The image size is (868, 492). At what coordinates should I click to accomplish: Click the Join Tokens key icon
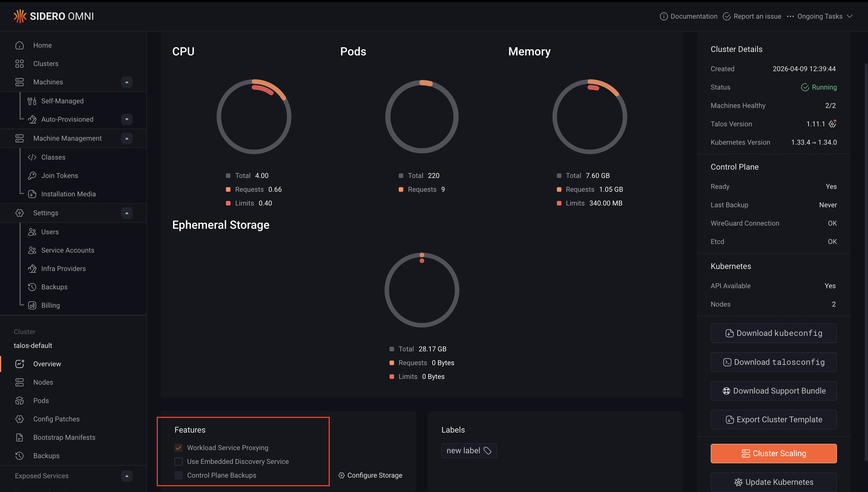click(32, 175)
